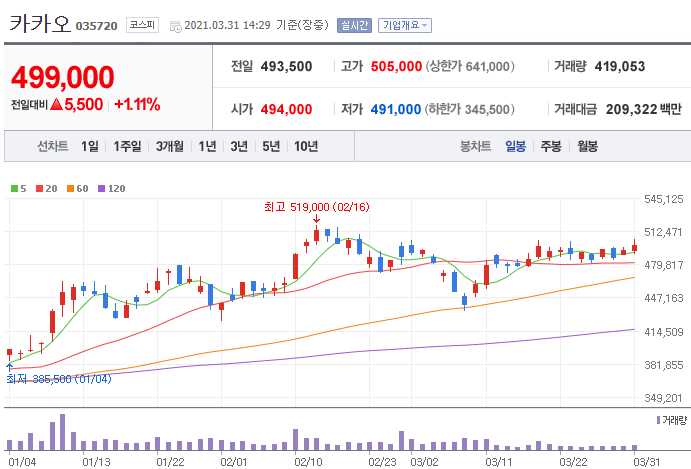This screenshot has height=469, width=691.
Task: Click the 03/31 date axis label
Action: 646,462
